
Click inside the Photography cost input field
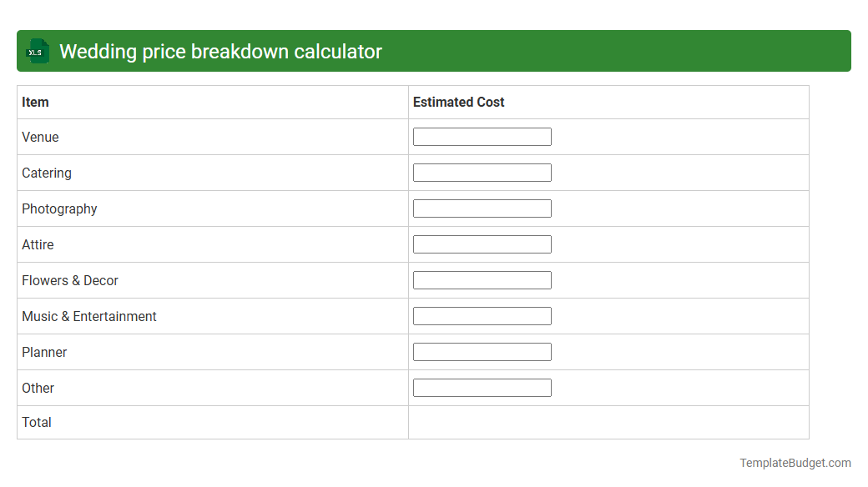[482, 208]
